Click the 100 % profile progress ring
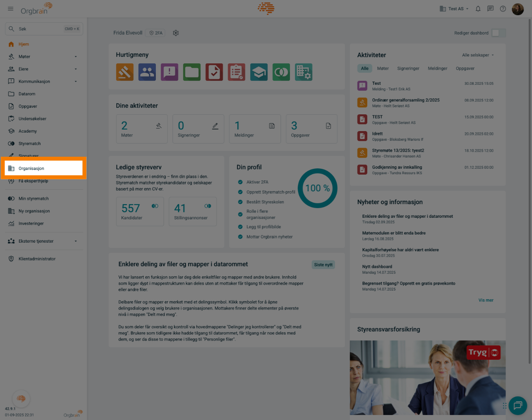This screenshot has width=532, height=420. point(317,188)
